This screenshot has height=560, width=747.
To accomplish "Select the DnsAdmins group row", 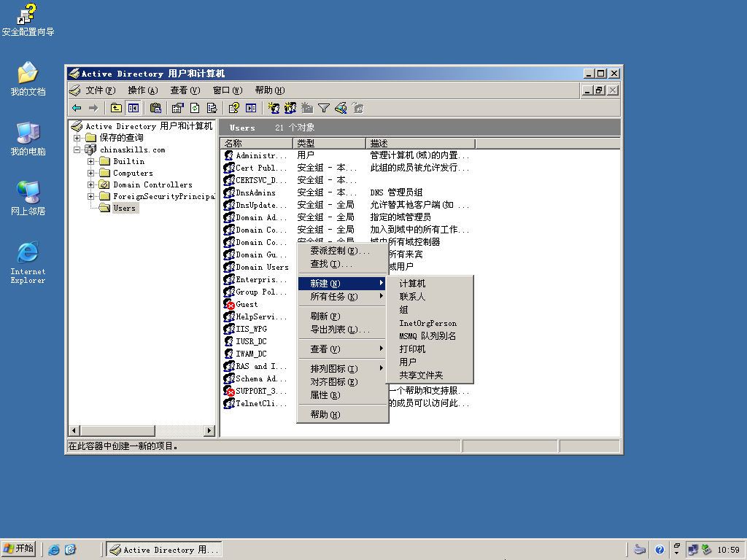I will click(249, 192).
